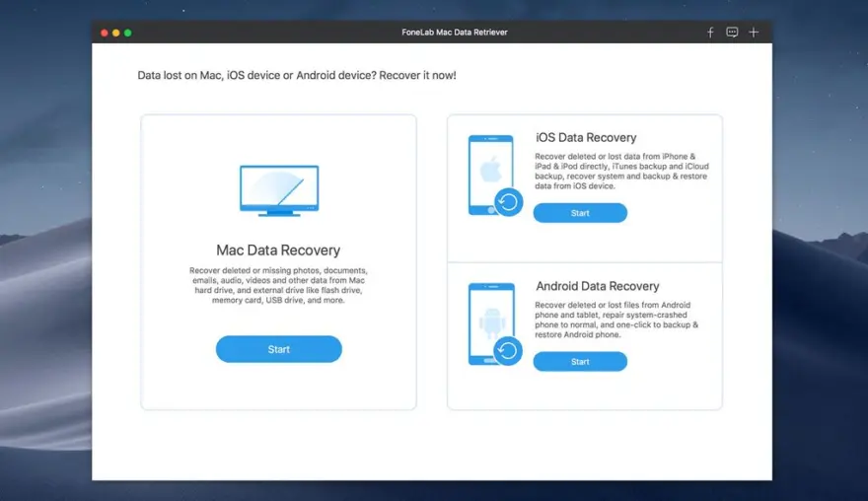
Task: Click the Mac monitor recovery icon
Action: tap(279, 190)
